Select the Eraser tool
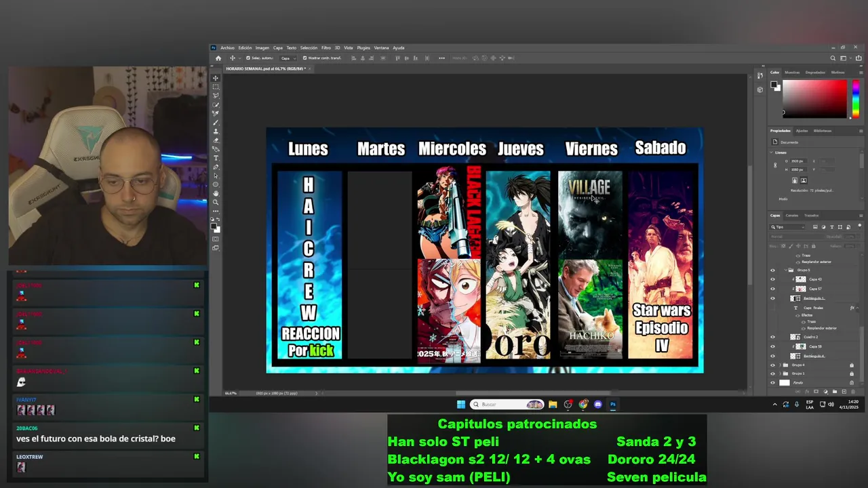Image resolution: width=868 pixels, height=488 pixels. [216, 140]
